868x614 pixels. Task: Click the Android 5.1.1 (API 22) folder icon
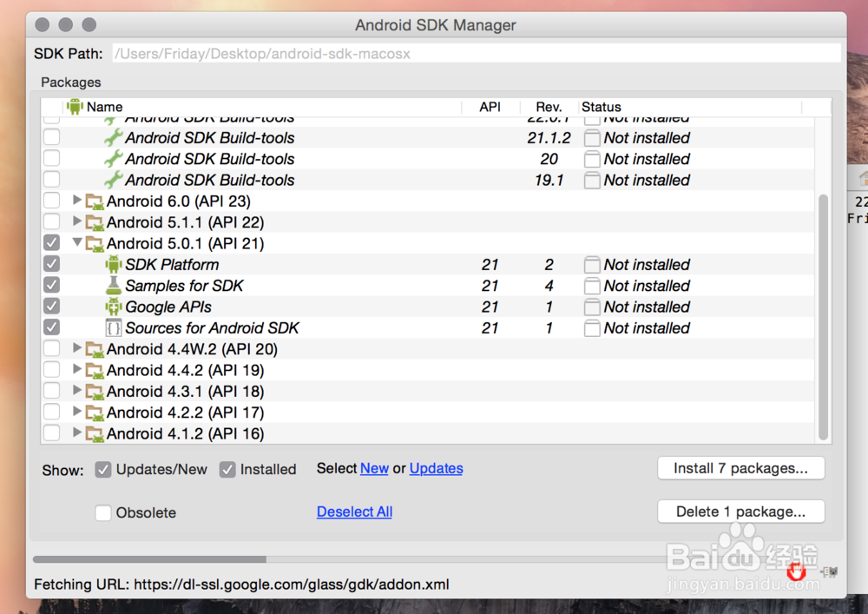95,222
